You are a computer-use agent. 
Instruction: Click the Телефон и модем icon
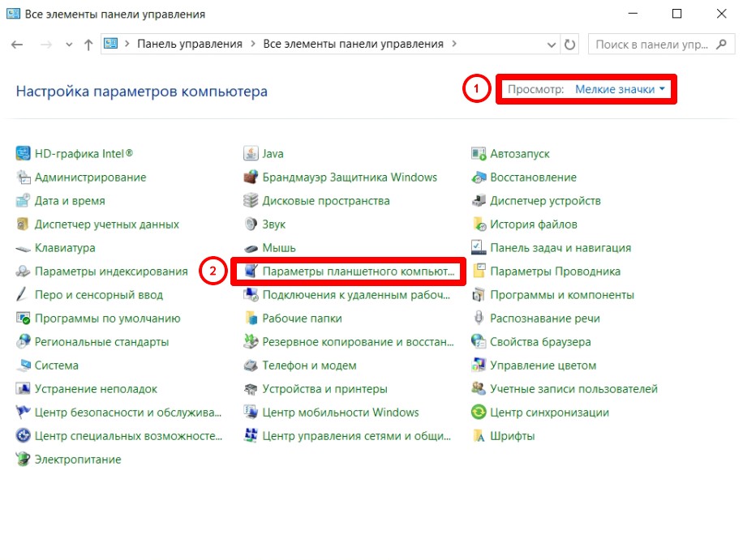click(251, 365)
